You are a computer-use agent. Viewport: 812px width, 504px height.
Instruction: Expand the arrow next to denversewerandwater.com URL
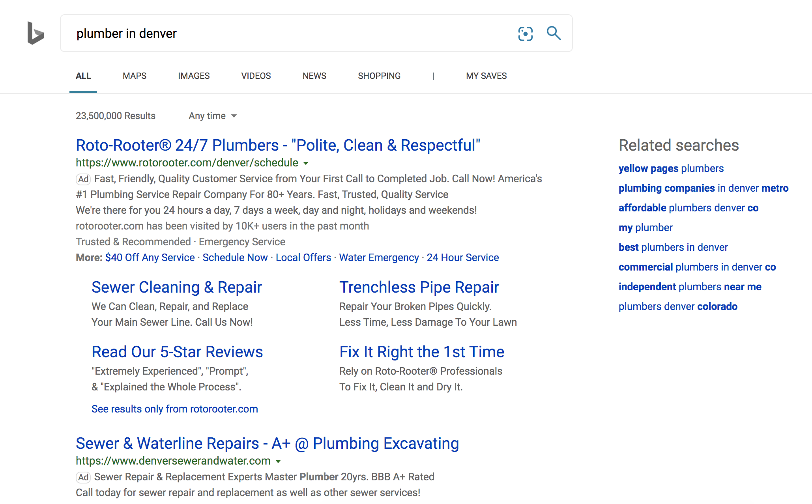[x=278, y=461]
